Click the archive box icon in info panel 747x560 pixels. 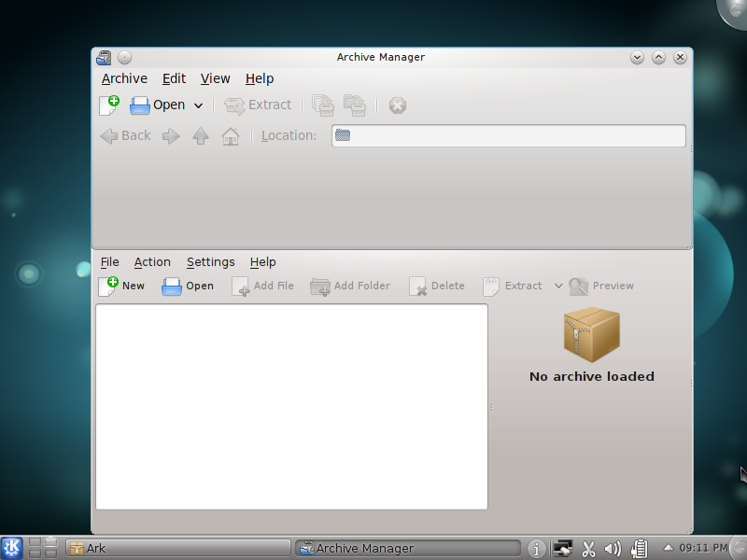pos(592,335)
